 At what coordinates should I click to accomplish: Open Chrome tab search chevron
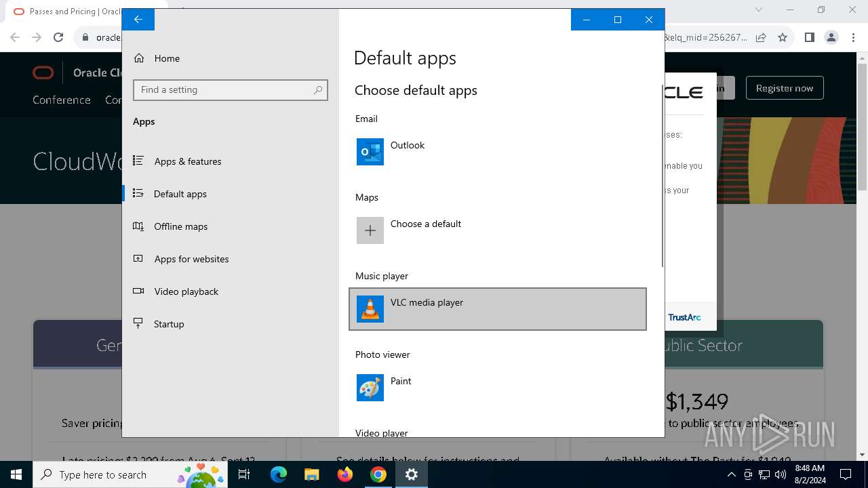759,10
